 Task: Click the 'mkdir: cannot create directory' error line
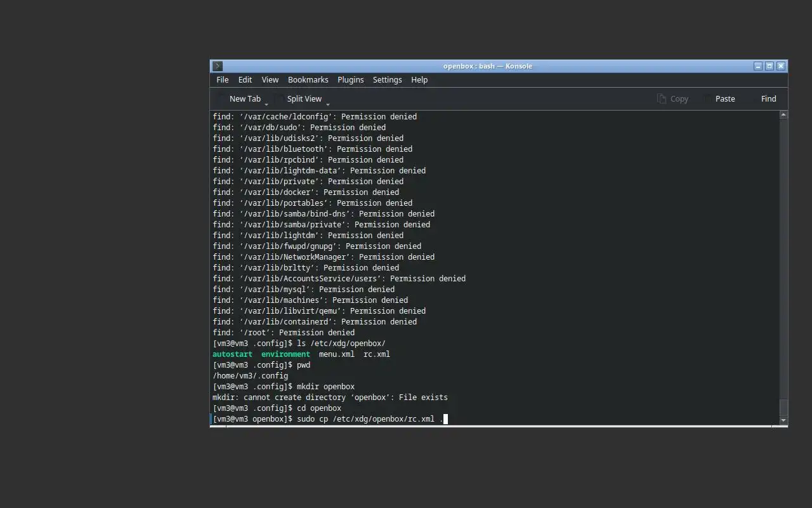click(x=330, y=397)
